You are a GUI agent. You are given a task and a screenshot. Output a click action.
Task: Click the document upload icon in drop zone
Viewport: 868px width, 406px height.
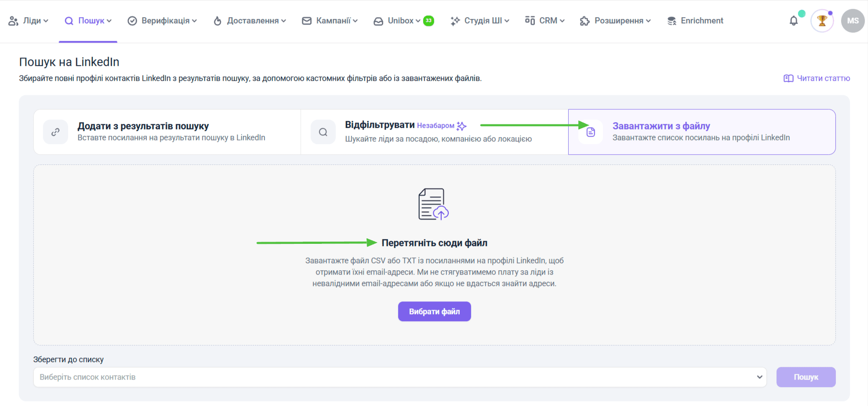[x=433, y=204]
